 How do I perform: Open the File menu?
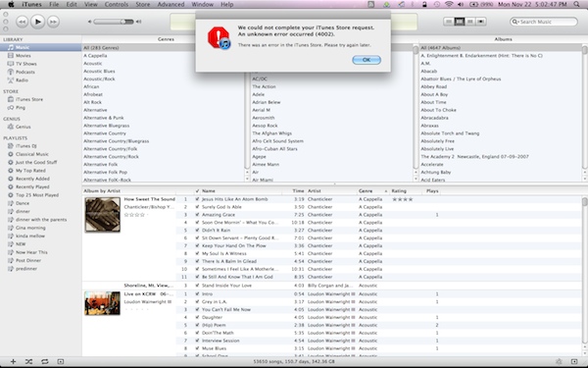point(54,5)
